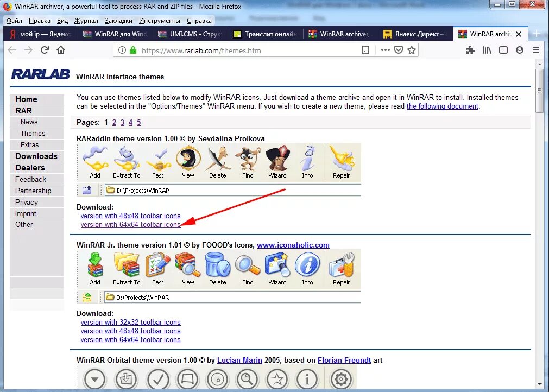
Task: Open 'the following document' link
Action: point(442,106)
